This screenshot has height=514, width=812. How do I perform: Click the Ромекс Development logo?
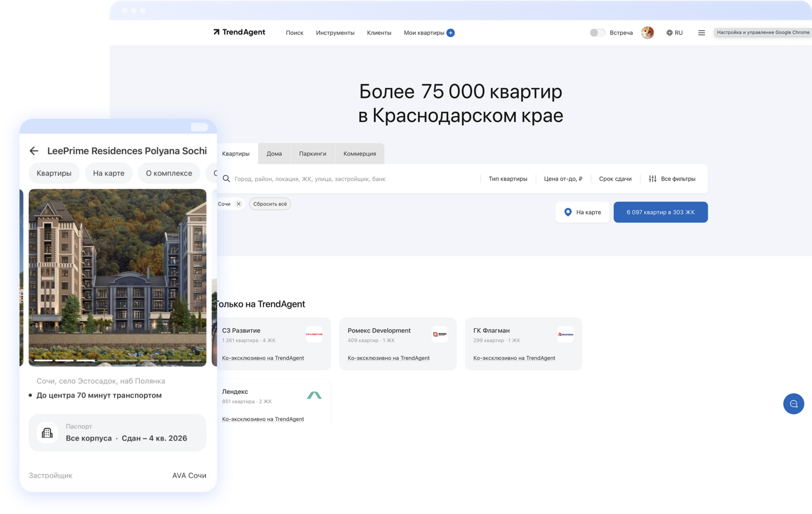(440, 334)
